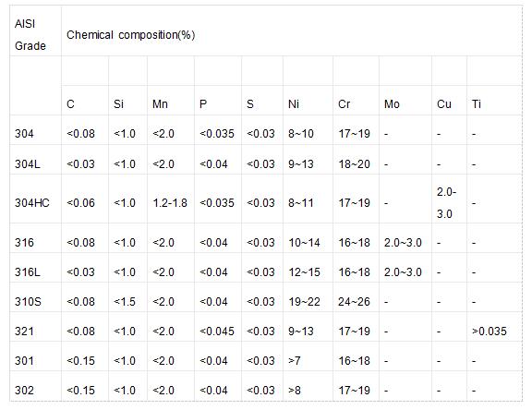This screenshot has height=410, width=532.
Task: Click the Mn column header
Action: tap(160, 103)
